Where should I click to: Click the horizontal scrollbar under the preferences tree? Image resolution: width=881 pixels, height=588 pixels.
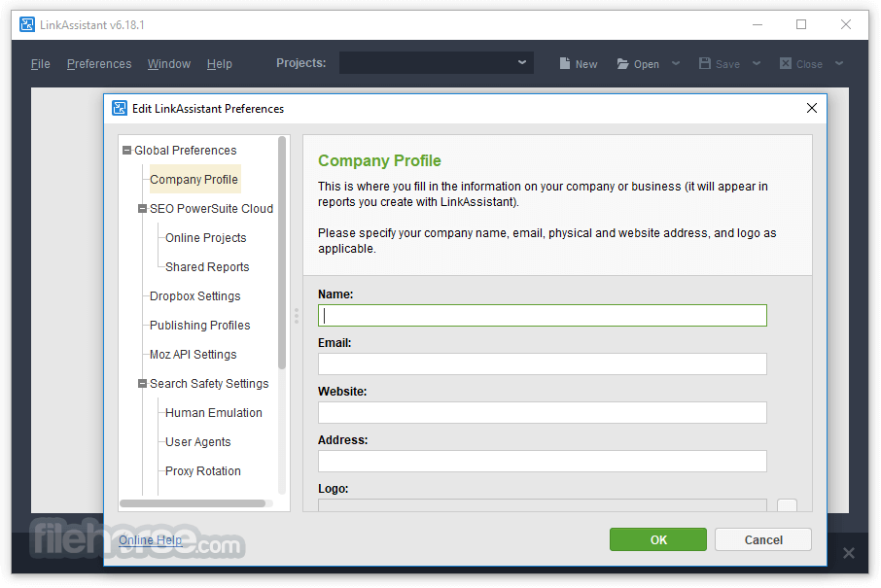(193, 503)
